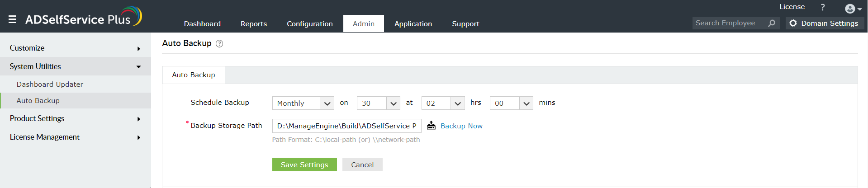This screenshot has width=868, height=188.
Task: Click the Save Settings button
Action: tap(304, 164)
